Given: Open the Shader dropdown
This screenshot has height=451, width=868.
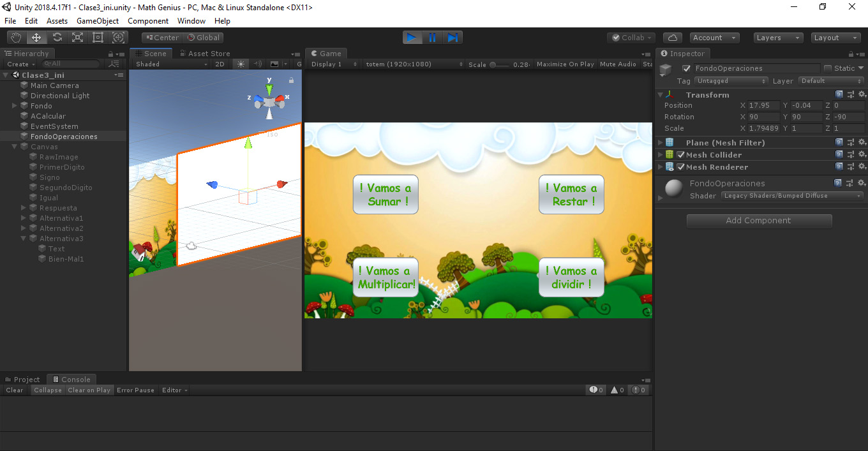Looking at the screenshot, I should (x=791, y=196).
